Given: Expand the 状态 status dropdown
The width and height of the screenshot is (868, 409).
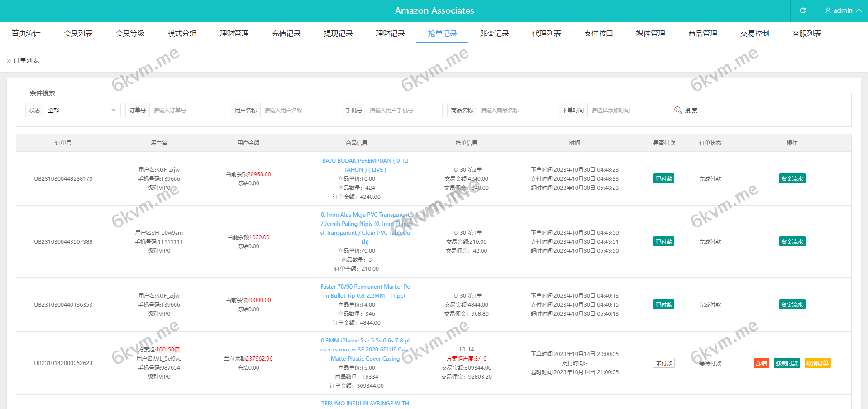Looking at the screenshot, I should [82, 110].
